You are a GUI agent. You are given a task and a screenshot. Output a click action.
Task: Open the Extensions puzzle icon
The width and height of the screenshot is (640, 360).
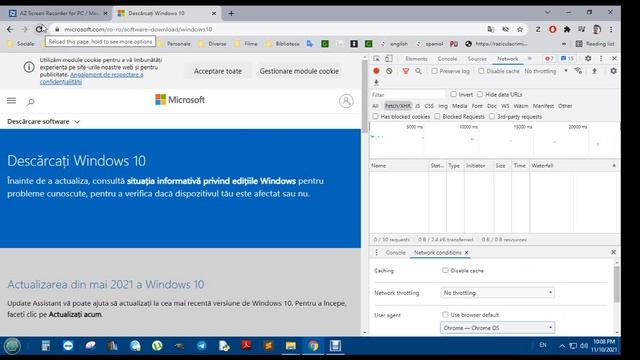[567, 29]
